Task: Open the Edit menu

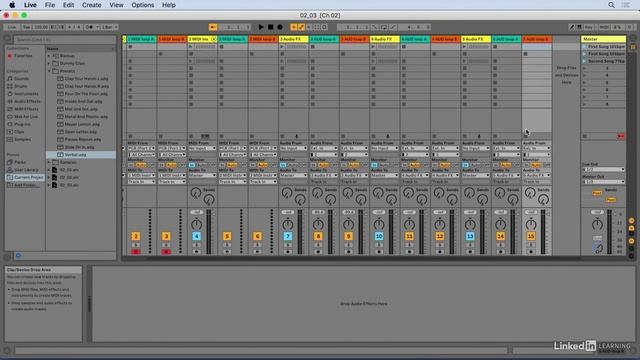Action: [x=68, y=5]
